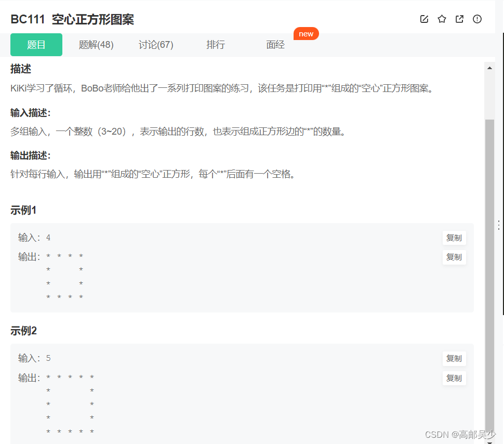Open the 讨论(67) tab
Screen dimensions: 504x444
click(x=156, y=44)
